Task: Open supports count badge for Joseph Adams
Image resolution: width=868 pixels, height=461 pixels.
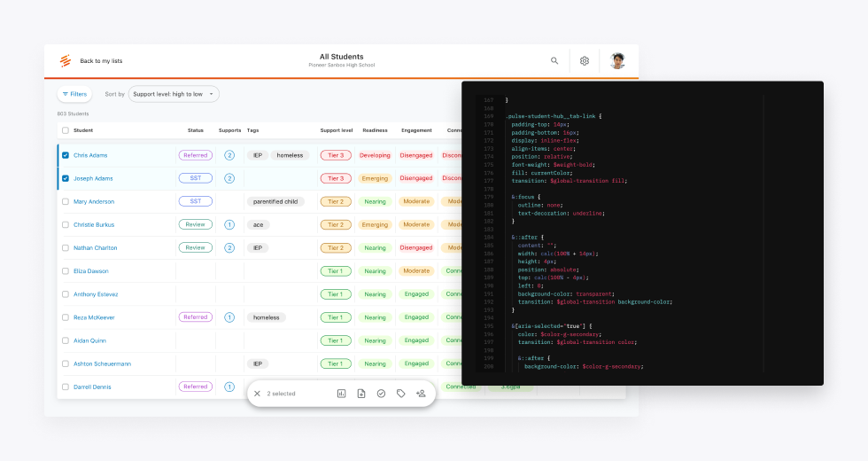Action: [229, 178]
